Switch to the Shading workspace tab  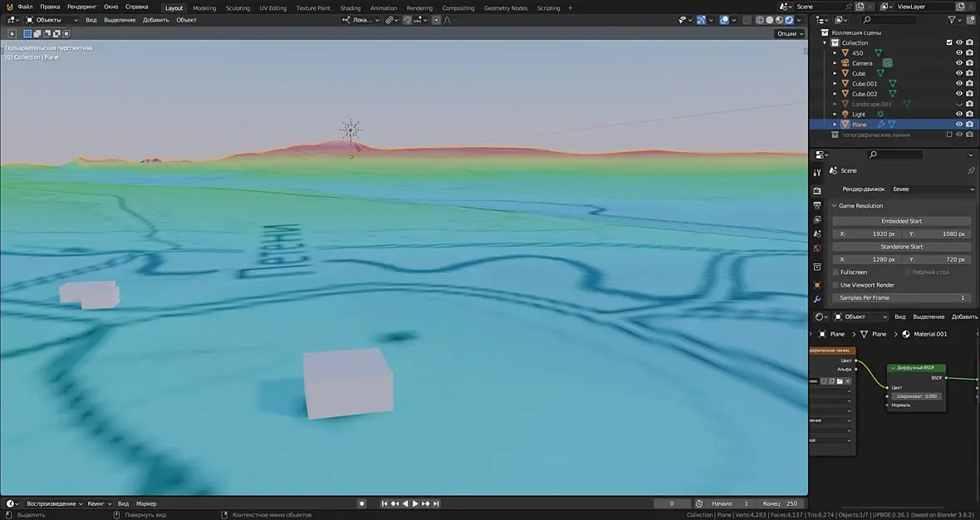point(350,8)
